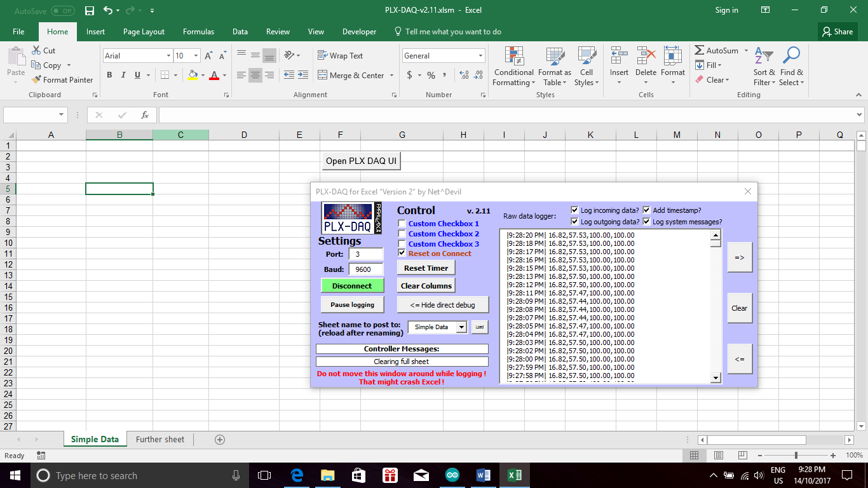Image resolution: width=868 pixels, height=488 pixels.
Task: Toggle Add timestamp checkbox
Action: 647,210
